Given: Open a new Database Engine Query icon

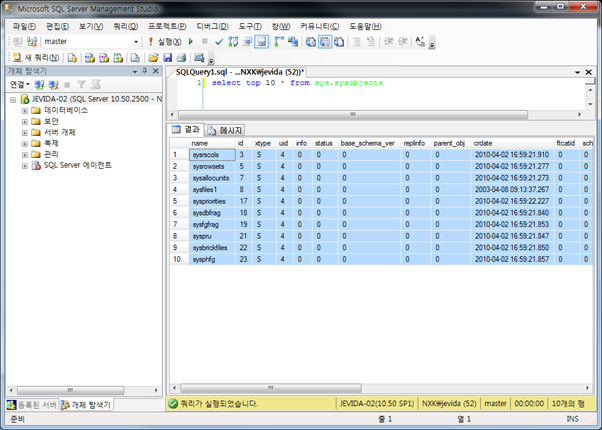Looking at the screenshot, I should click(x=72, y=58).
